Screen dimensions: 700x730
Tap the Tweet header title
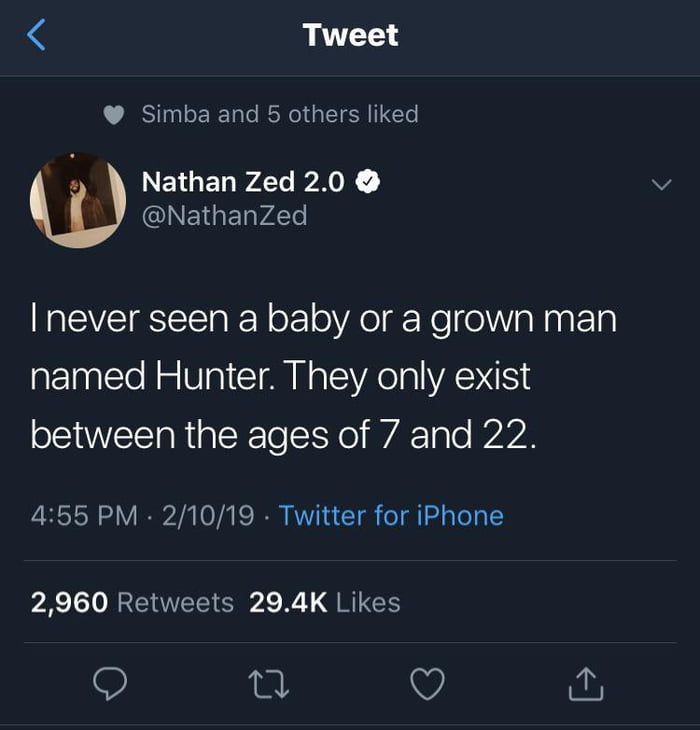click(x=350, y=35)
